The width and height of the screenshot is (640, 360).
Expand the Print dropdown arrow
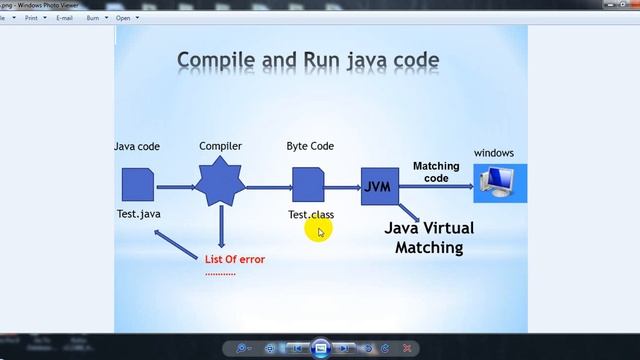(45, 18)
